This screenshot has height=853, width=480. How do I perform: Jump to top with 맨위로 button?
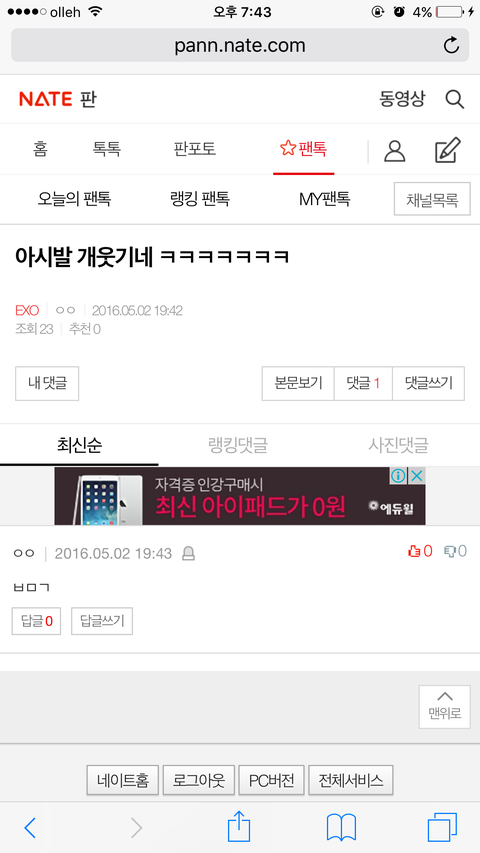click(445, 707)
